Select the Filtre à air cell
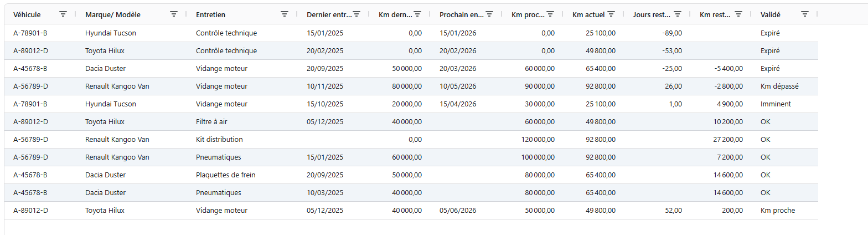Screen dimensions: 868x235 point(215,122)
